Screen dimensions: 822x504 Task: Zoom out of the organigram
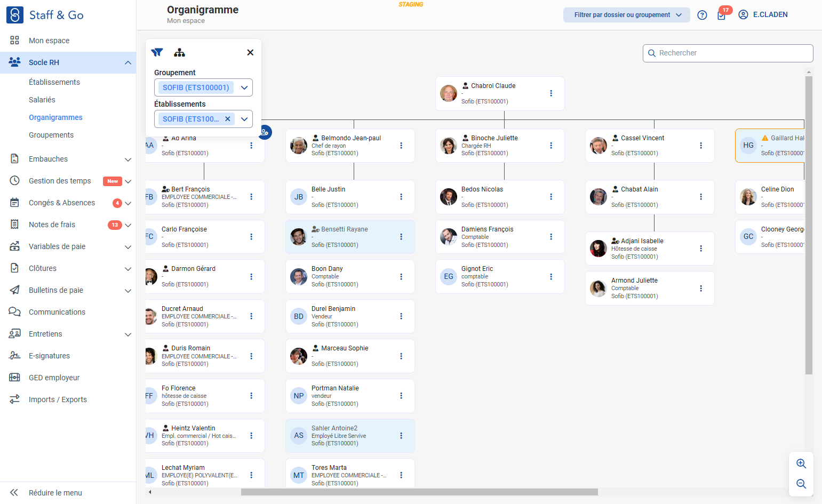pyautogui.click(x=801, y=484)
